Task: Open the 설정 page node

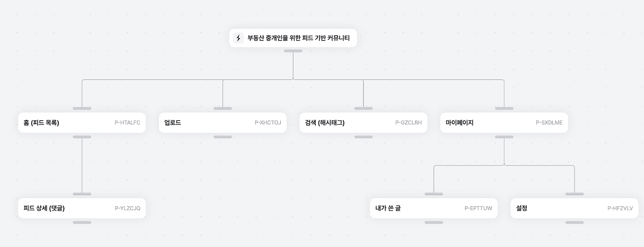Action: tap(574, 208)
